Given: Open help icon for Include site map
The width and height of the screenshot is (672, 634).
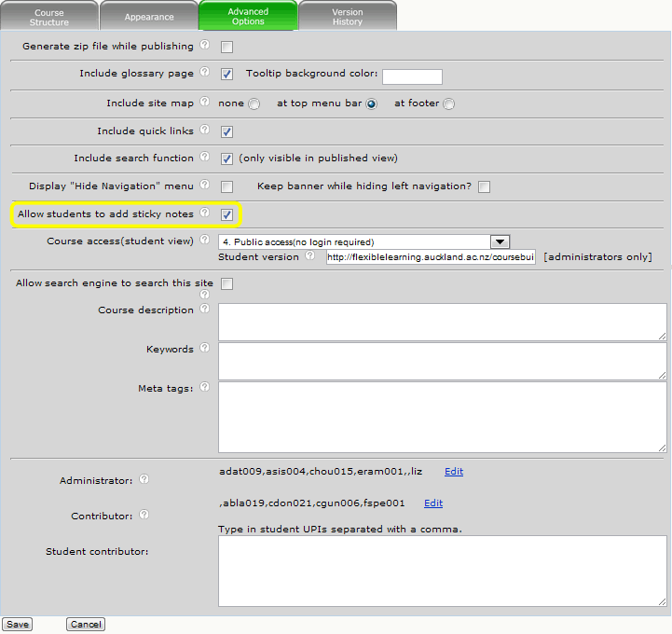Looking at the screenshot, I should pyautogui.click(x=205, y=102).
